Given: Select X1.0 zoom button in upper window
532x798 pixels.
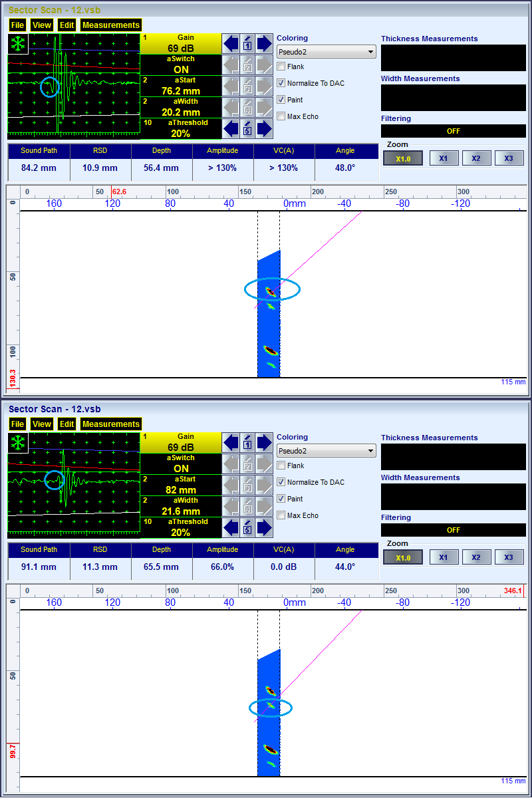Looking at the screenshot, I should [x=403, y=158].
